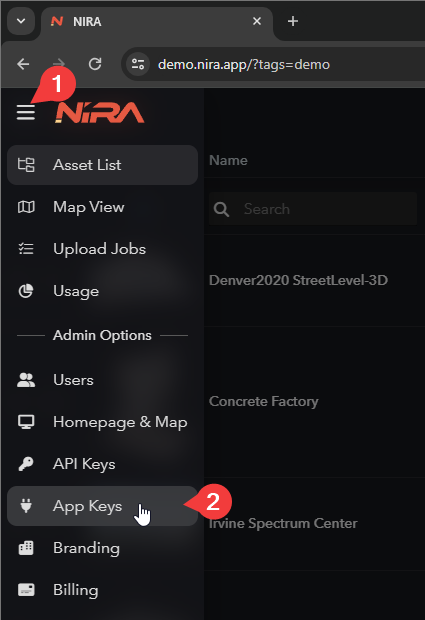Screen dimensions: 425x620
Task: Select the Irvine Spectrum Center asset
Action: [x=283, y=523]
